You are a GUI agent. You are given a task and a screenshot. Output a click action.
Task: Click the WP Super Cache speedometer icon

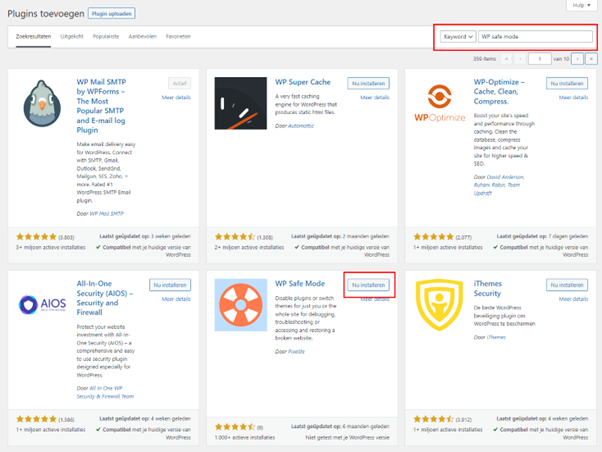pyautogui.click(x=240, y=103)
